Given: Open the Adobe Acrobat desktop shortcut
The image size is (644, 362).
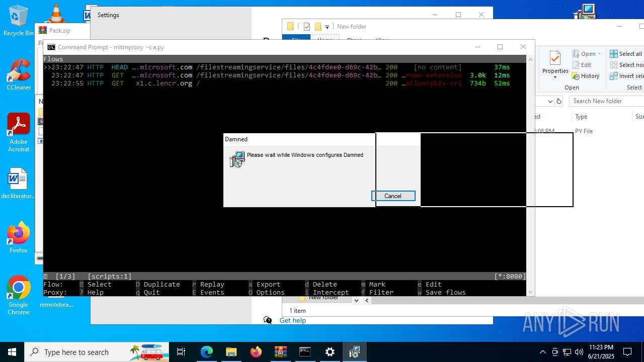Looking at the screenshot, I should (18, 133).
